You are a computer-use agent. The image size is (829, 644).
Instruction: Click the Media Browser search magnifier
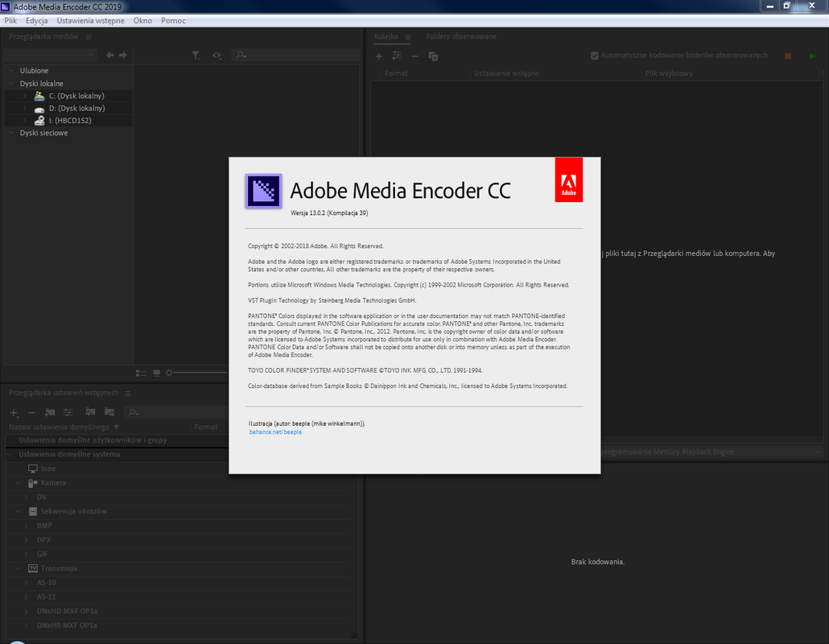click(x=241, y=55)
